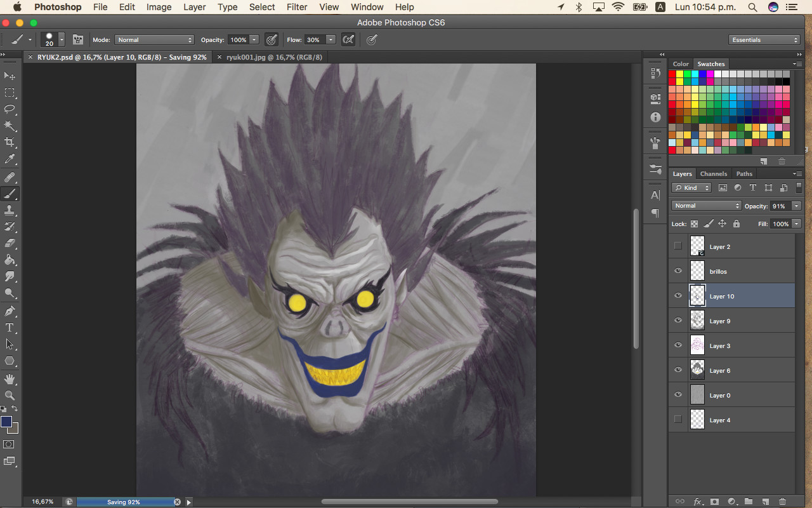Select the Crop tool
This screenshot has width=812, height=508.
coord(10,142)
